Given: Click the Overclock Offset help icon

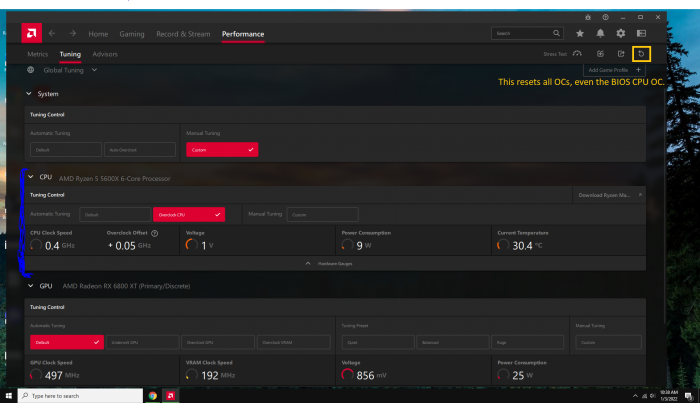Looking at the screenshot, I should tap(154, 233).
